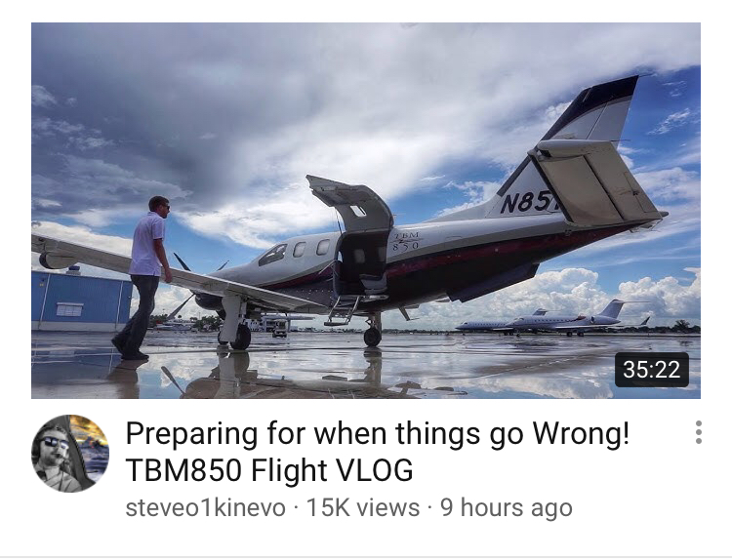
Task: Click the TBM850 Flight VLOG title line
Action: click(269, 470)
